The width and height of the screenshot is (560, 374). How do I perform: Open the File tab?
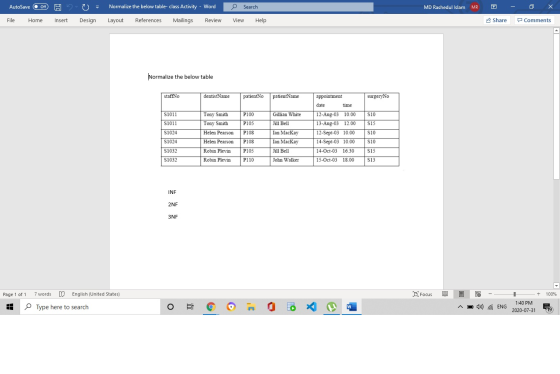pyautogui.click(x=11, y=20)
